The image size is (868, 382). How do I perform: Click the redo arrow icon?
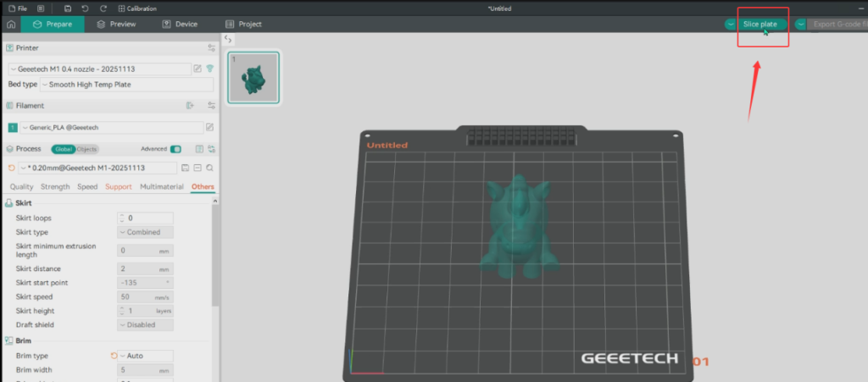click(102, 8)
